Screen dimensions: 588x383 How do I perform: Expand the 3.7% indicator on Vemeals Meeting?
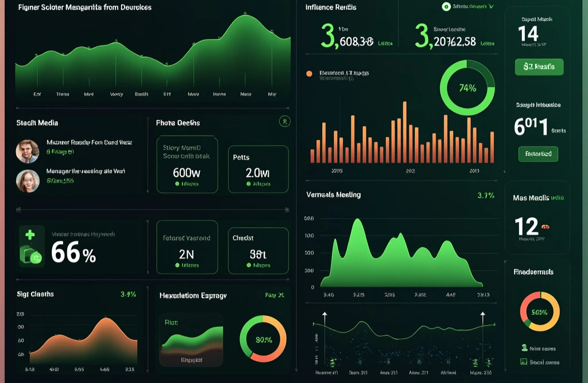point(485,195)
